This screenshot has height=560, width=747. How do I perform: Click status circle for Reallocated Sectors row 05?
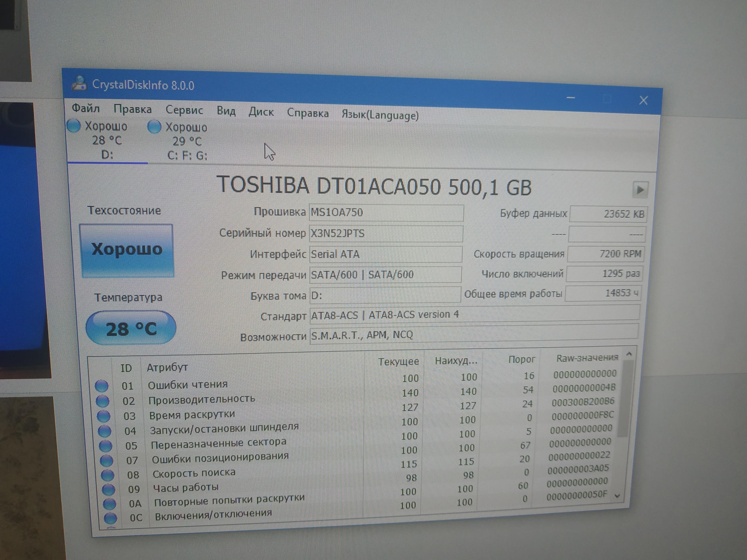tap(105, 446)
